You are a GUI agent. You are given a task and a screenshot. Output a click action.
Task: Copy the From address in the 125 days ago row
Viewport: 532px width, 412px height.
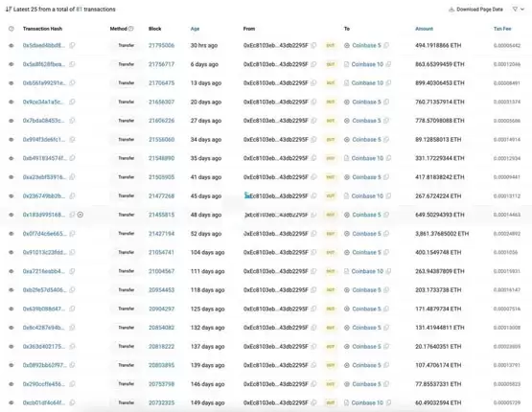(x=313, y=309)
